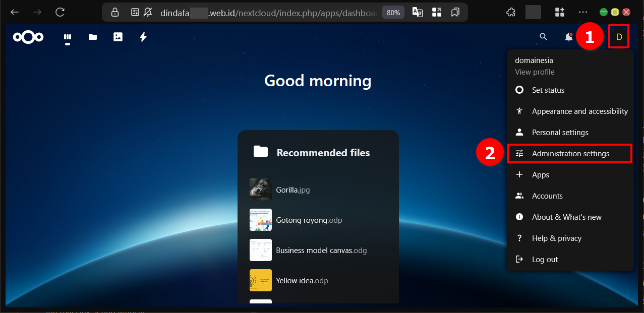
Task: Click the browser address bar
Action: pos(267,13)
